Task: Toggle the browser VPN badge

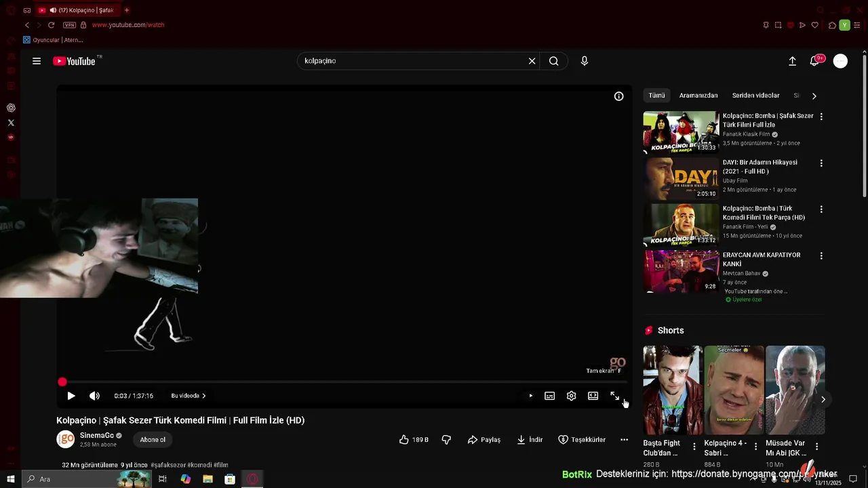Action: point(69,25)
